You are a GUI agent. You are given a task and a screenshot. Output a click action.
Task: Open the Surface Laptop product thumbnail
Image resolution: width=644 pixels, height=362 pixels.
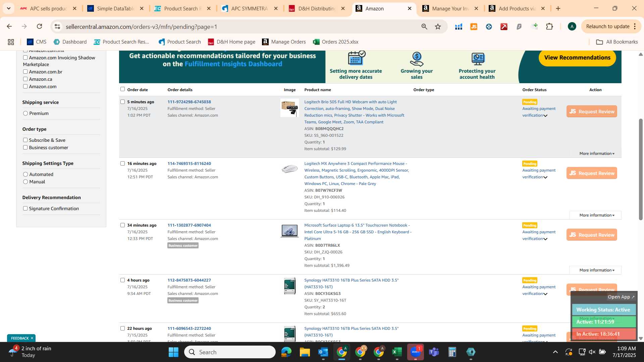289,231
